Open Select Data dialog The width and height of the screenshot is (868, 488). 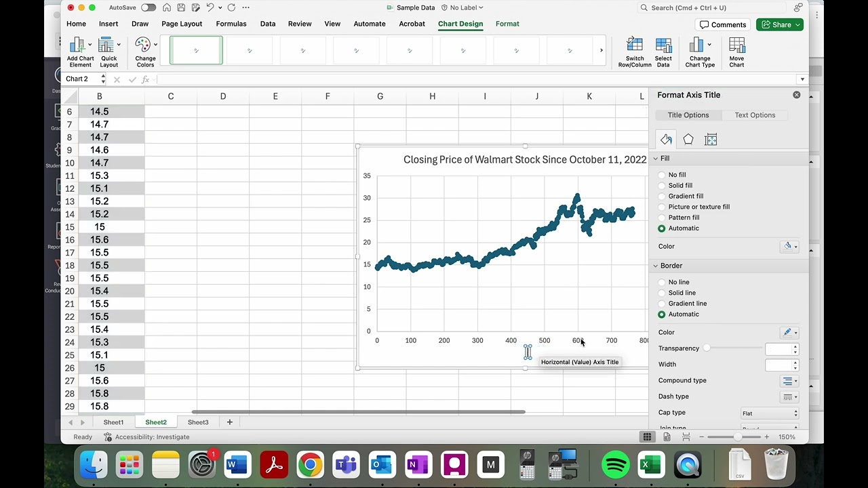coord(663,52)
